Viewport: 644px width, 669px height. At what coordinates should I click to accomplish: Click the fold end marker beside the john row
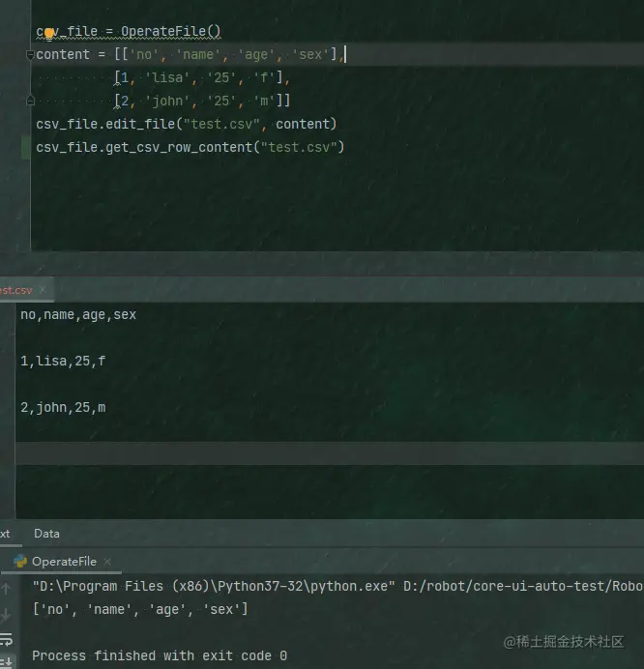[x=30, y=101]
